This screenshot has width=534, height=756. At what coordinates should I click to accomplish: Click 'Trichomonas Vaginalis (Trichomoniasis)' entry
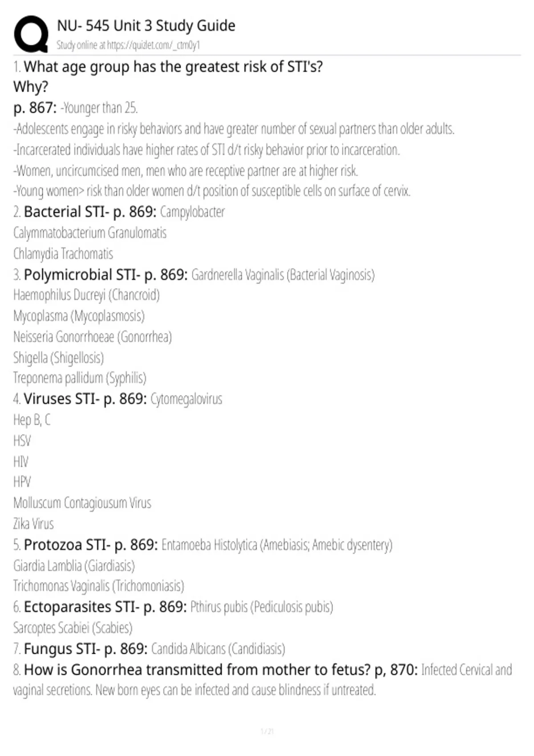[x=98, y=586]
